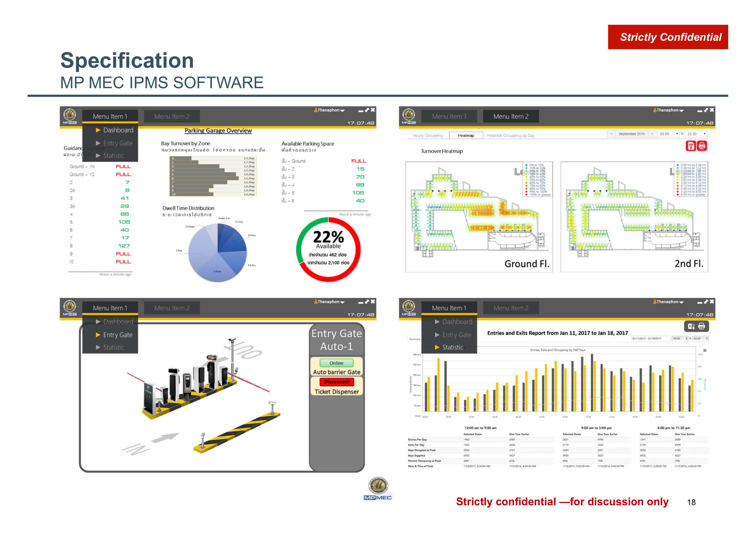This screenshot has height=535, width=756.
Task: Maximize the Heatmap window
Action: pos(706,110)
